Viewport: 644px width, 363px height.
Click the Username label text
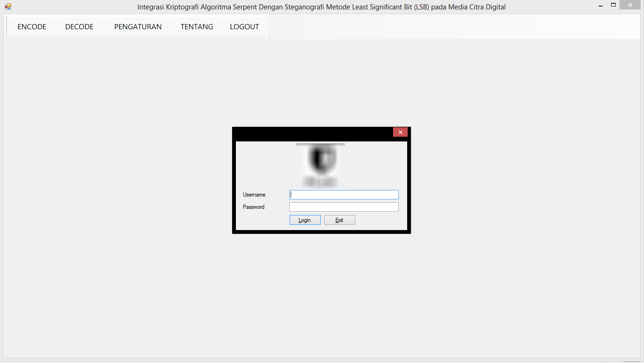[254, 195]
